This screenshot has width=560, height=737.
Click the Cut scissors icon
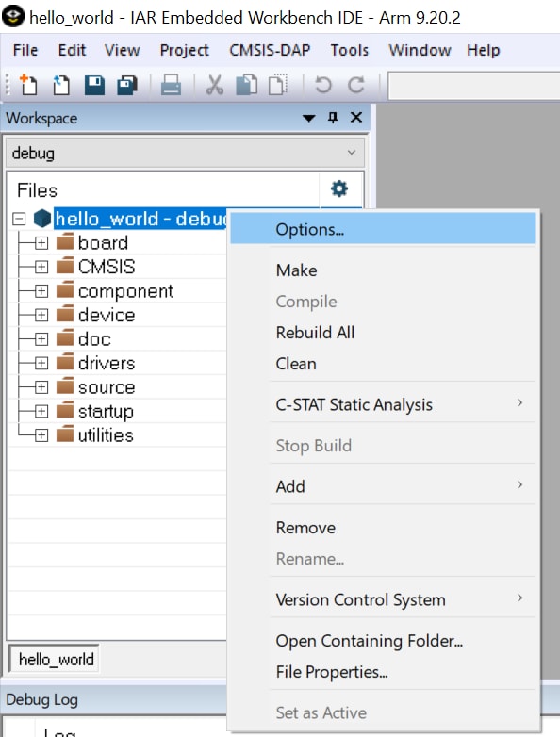click(214, 85)
